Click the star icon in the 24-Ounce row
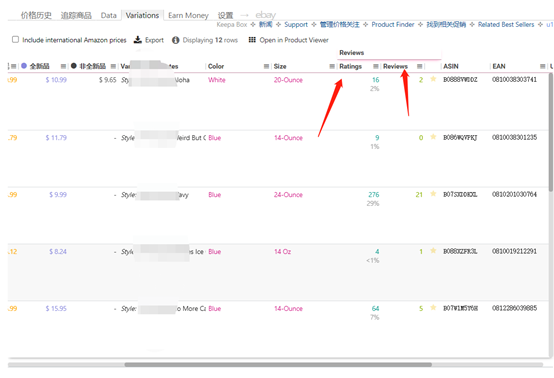Screen dimensions: 554x378 point(433,194)
